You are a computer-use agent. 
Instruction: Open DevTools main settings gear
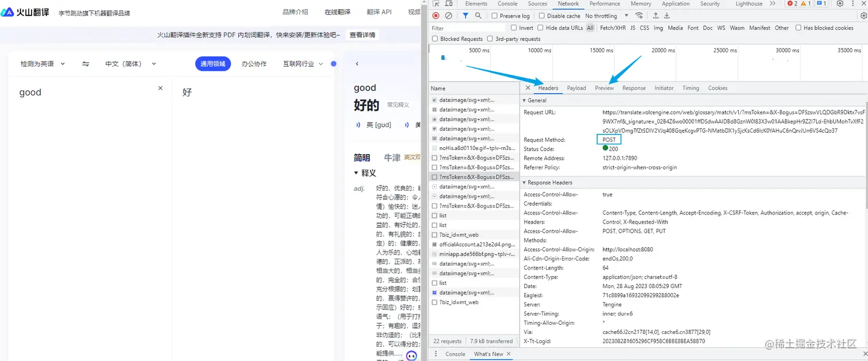[840, 3]
